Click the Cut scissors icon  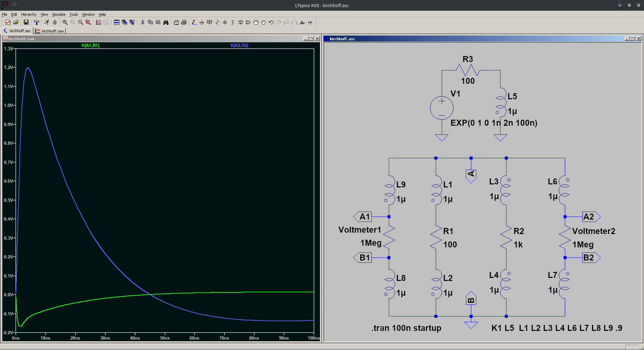click(x=143, y=22)
